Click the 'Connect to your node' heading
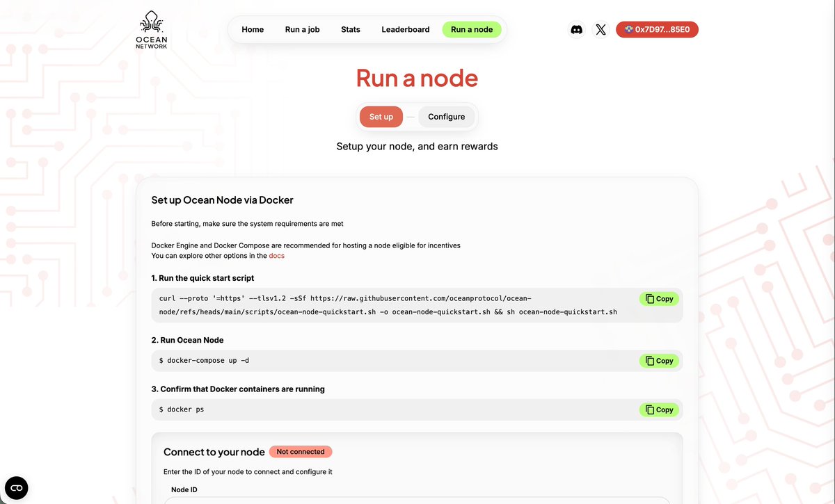The width and height of the screenshot is (835, 504). [214, 452]
